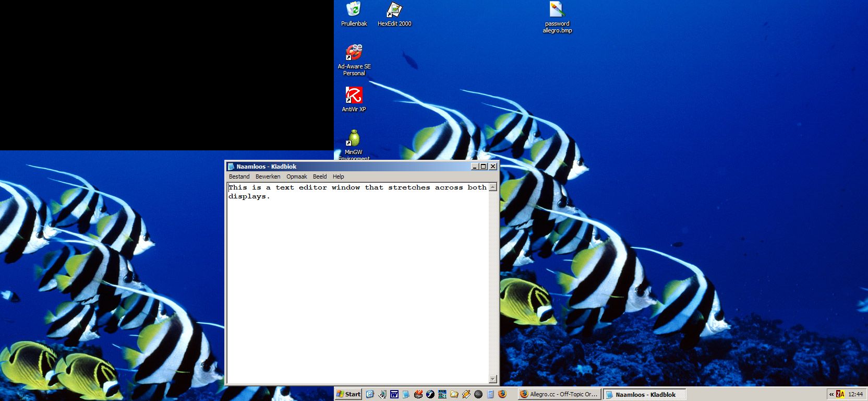Launch Word from the quick launch bar
The image size is (868, 401).
point(394,394)
